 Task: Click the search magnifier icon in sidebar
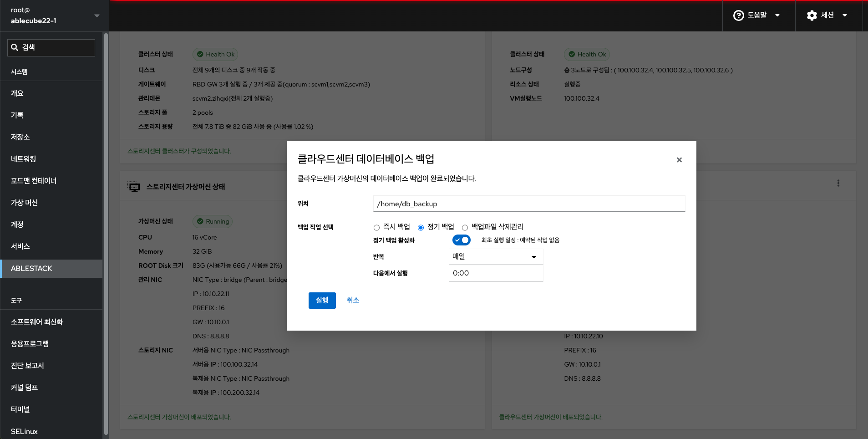pos(15,47)
